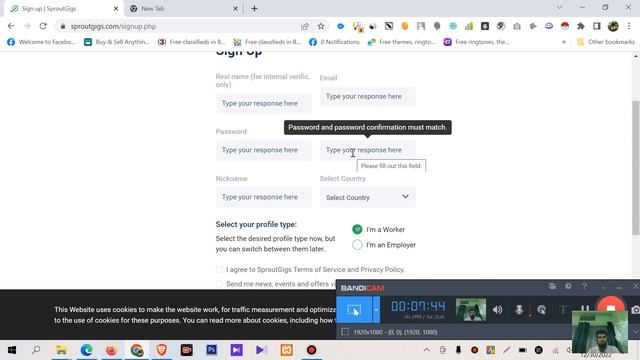Click the Bandicam mouse cursor effects icon
This screenshot has width=640, height=360.
coord(542,310)
